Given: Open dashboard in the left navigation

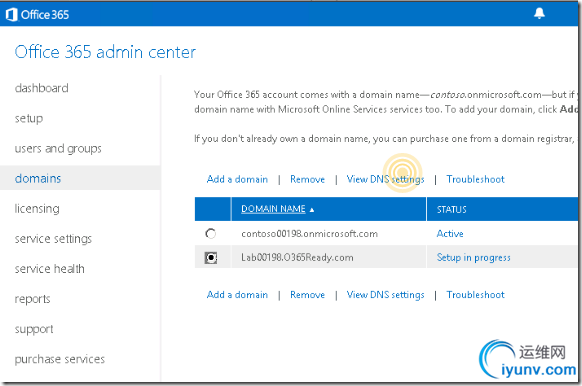Looking at the screenshot, I should (42, 88).
